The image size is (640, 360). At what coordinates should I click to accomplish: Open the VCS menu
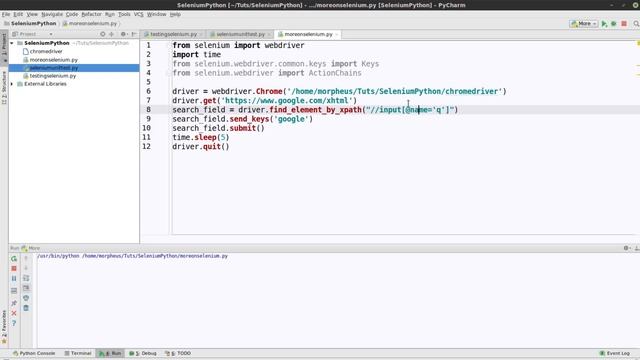(139, 14)
